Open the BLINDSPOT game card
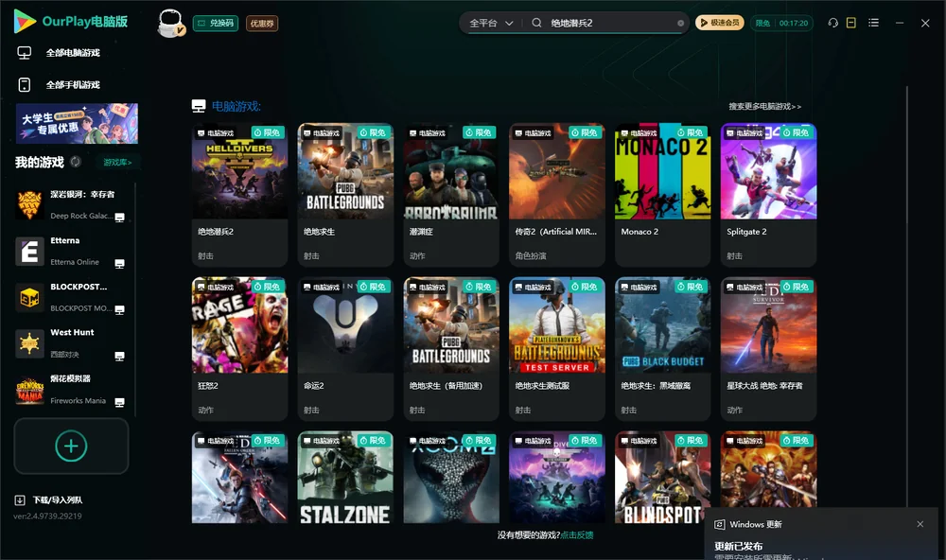 (x=662, y=477)
